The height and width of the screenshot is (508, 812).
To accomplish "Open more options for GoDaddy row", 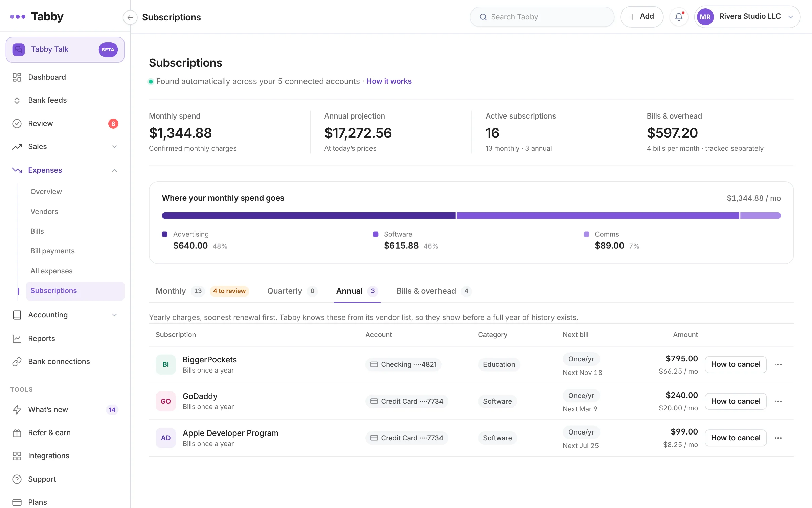I will pyautogui.click(x=778, y=401).
